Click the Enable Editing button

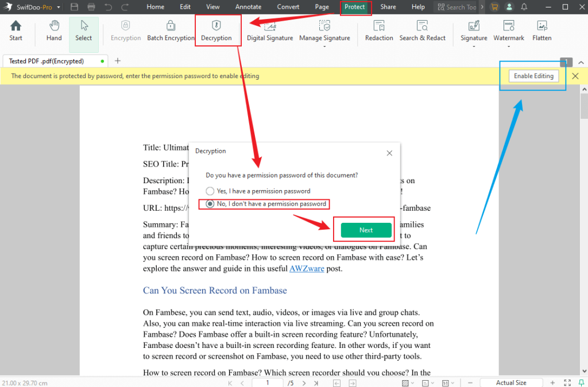533,75
